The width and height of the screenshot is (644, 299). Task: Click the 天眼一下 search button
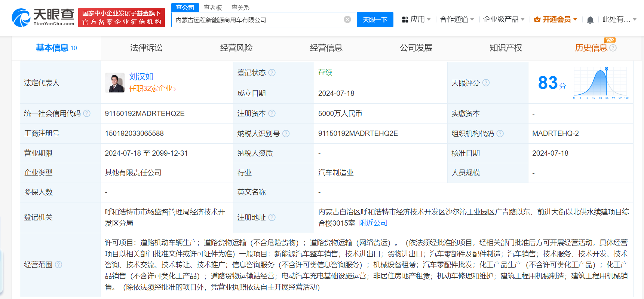(x=375, y=20)
